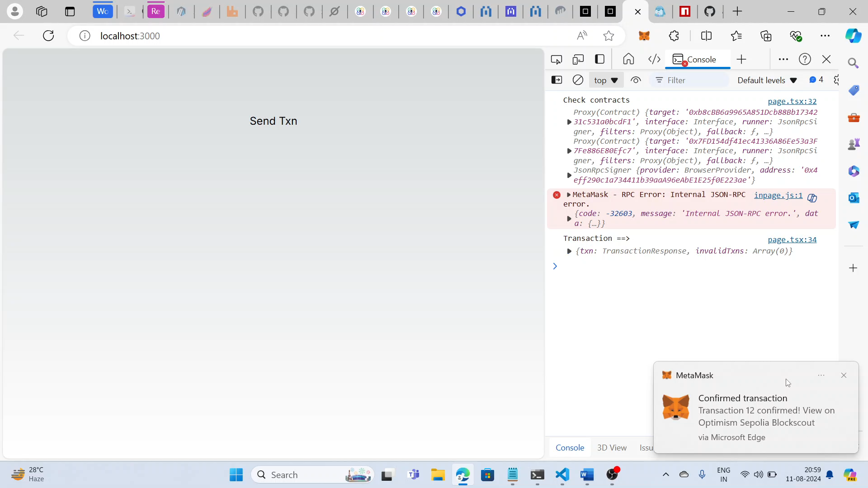This screenshot has width=868, height=488.
Task: Toggle DevTools Inspect element tool
Action: point(557,59)
